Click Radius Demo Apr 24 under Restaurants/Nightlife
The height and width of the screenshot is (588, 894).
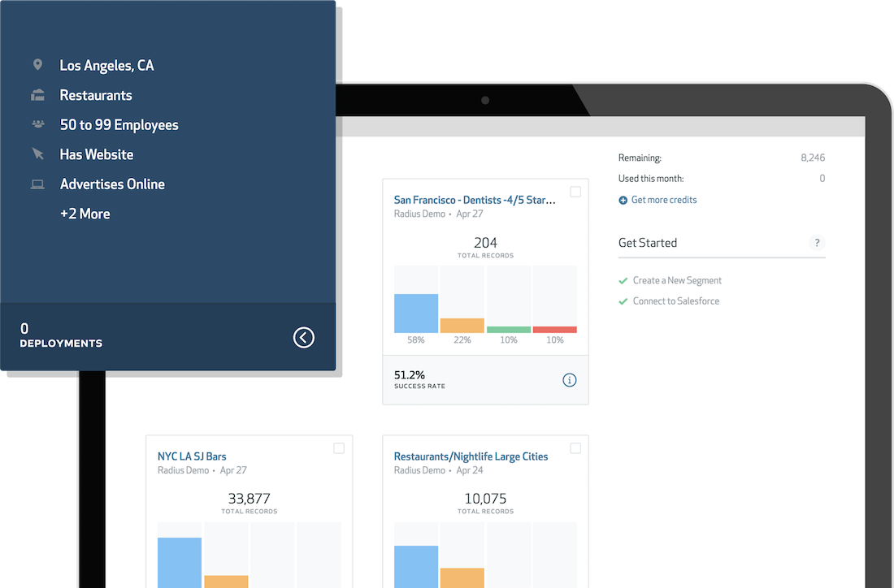pos(438,470)
